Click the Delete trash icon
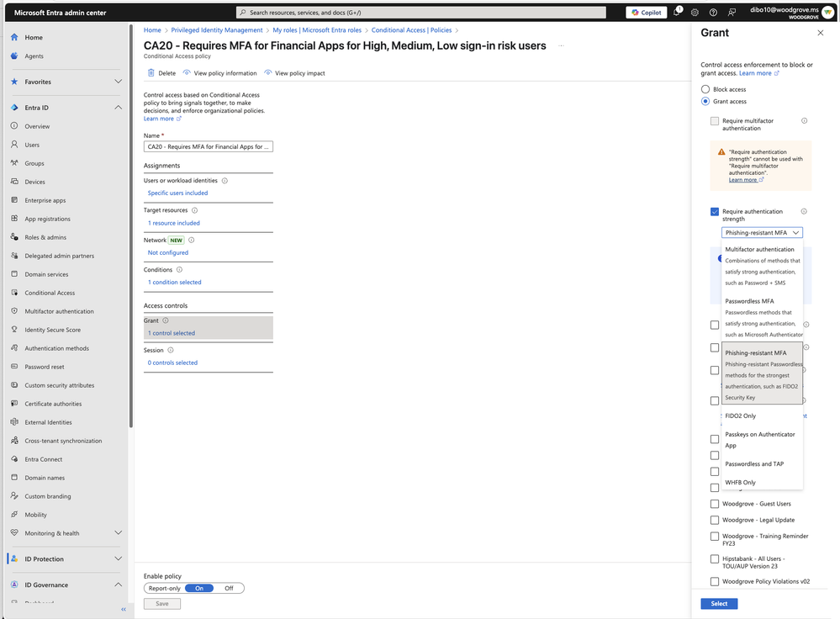 click(151, 73)
